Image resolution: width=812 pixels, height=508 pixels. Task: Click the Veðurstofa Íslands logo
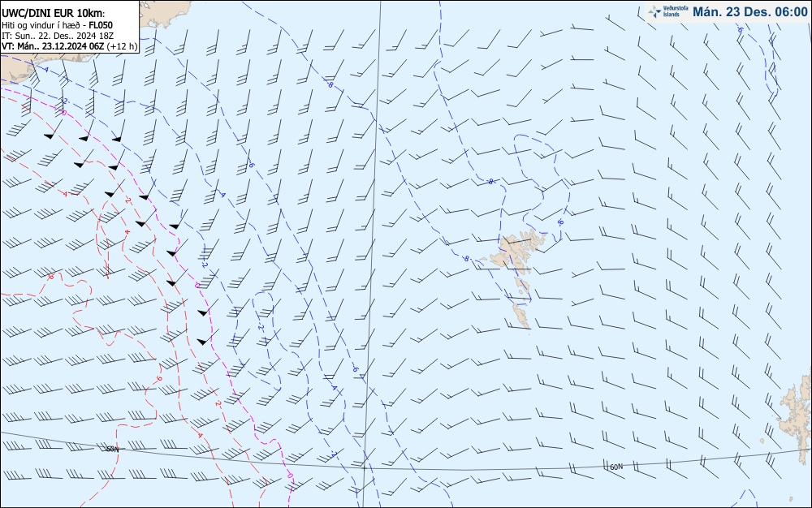coord(668,11)
